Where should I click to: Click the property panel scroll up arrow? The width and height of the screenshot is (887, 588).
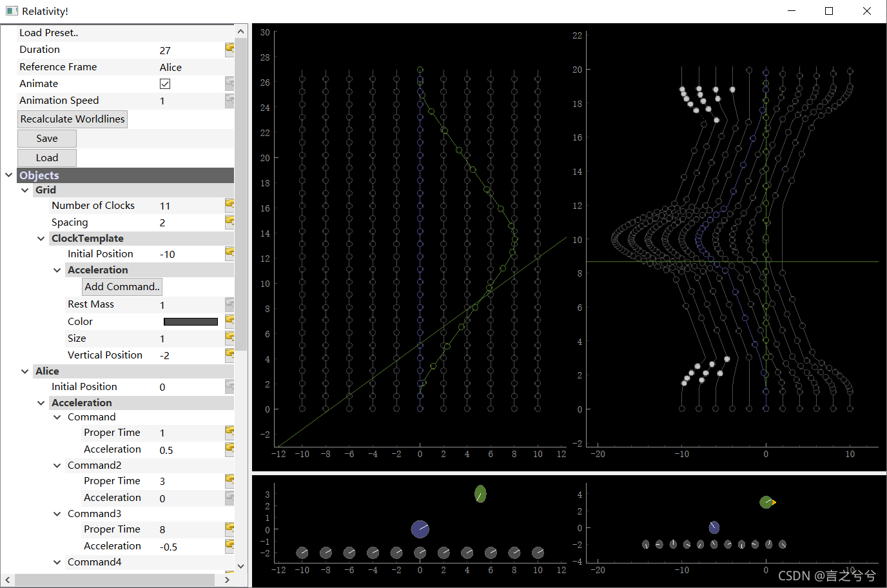(x=240, y=31)
